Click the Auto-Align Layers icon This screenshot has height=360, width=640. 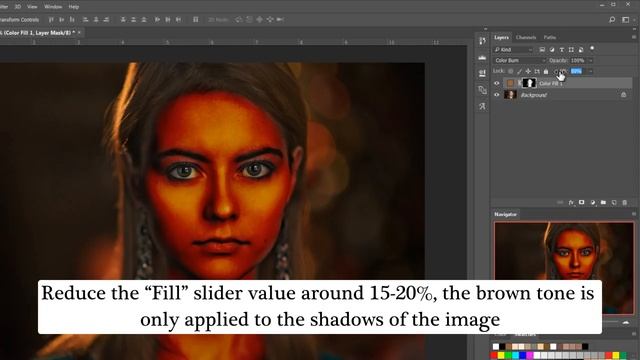[x=196, y=20]
